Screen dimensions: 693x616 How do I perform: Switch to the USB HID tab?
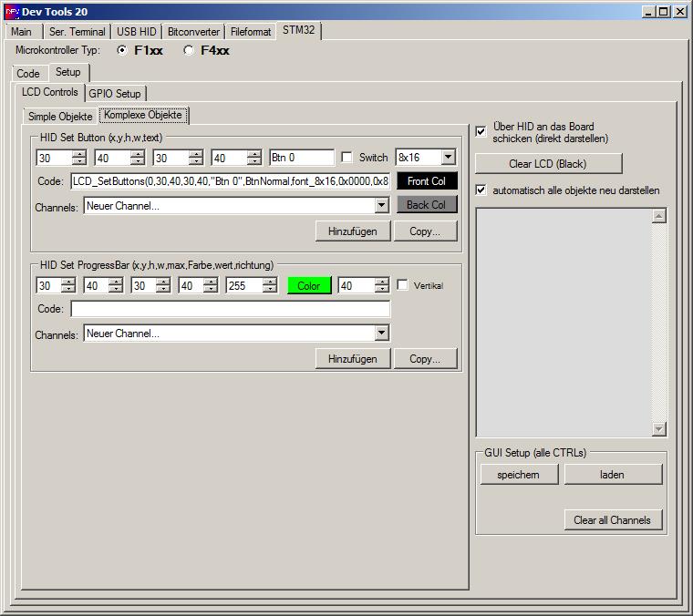(136, 32)
